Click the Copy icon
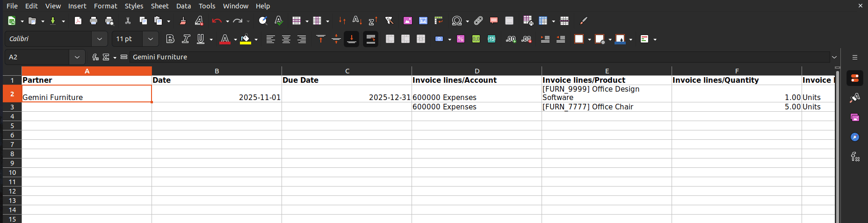This screenshot has height=223, width=868. tap(143, 21)
